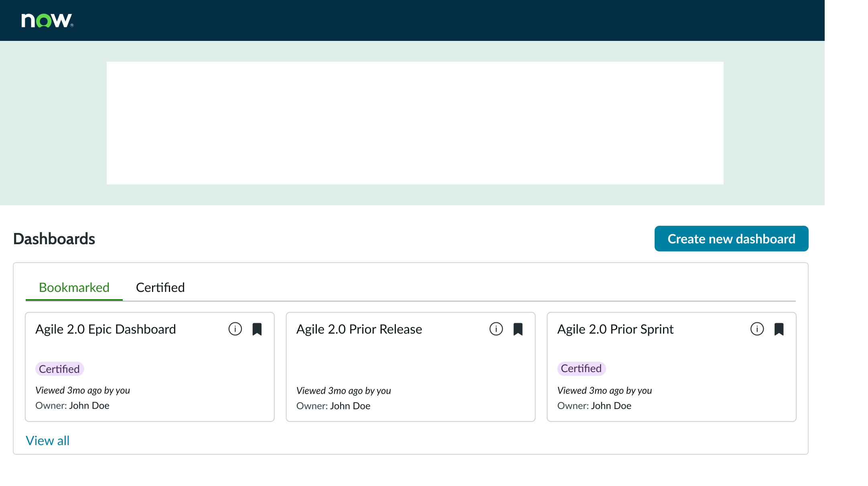The width and height of the screenshot is (868, 486).
Task: Select the Bookmarked tab
Action: 74,287
